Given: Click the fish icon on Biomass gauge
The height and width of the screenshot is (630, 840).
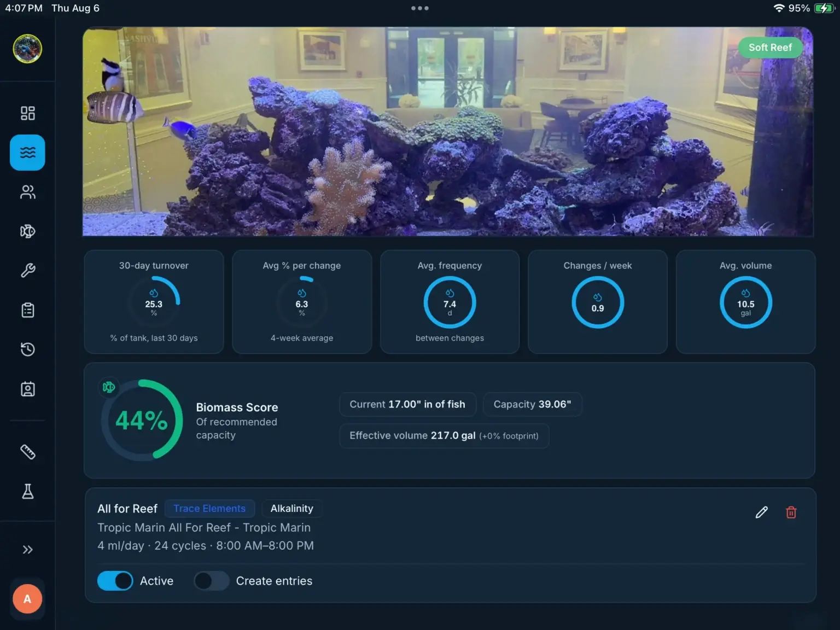Looking at the screenshot, I should 109,387.
